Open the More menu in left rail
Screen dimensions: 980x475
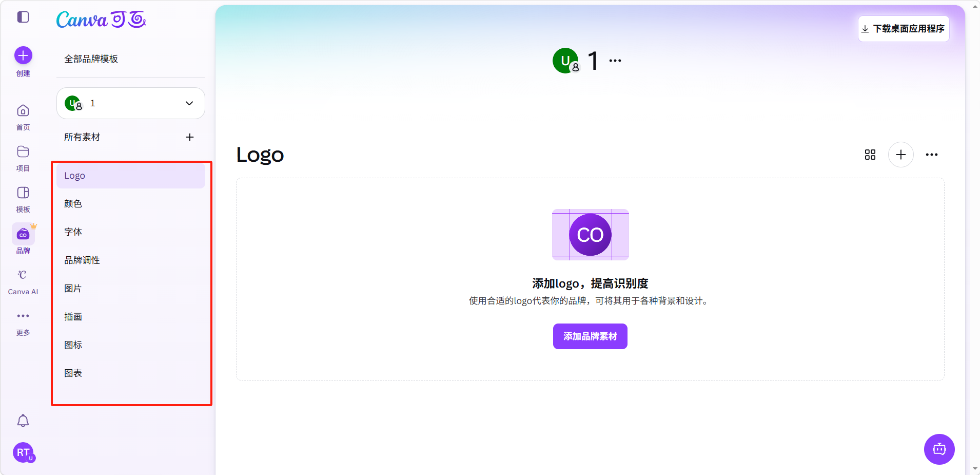tap(23, 316)
